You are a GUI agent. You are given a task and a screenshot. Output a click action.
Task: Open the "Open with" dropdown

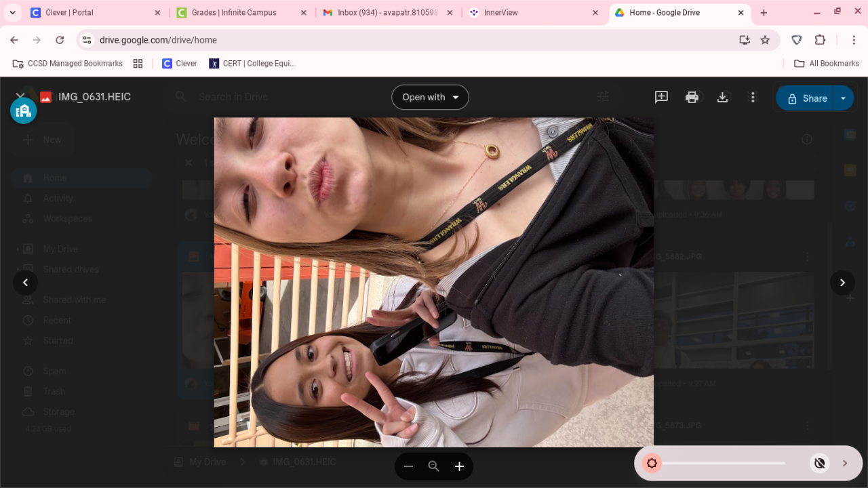[x=430, y=97]
